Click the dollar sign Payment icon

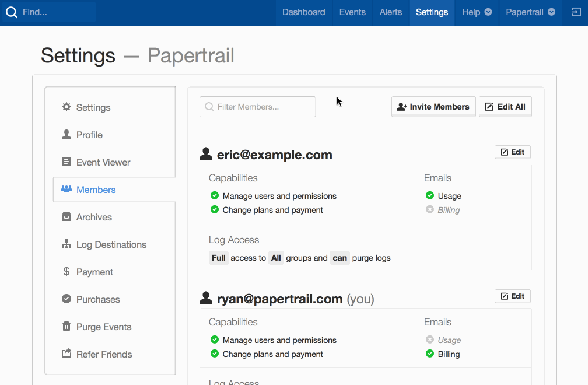[x=66, y=271]
